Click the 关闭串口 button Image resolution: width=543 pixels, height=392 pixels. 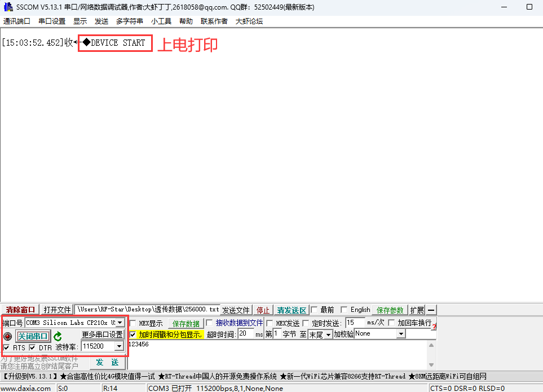pos(33,336)
